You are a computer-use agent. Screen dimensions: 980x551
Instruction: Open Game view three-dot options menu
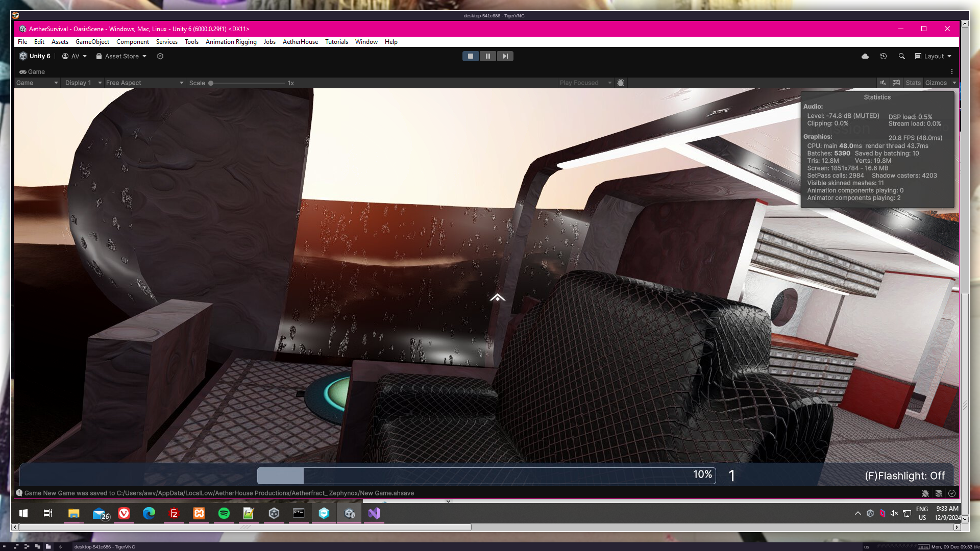[x=951, y=71]
